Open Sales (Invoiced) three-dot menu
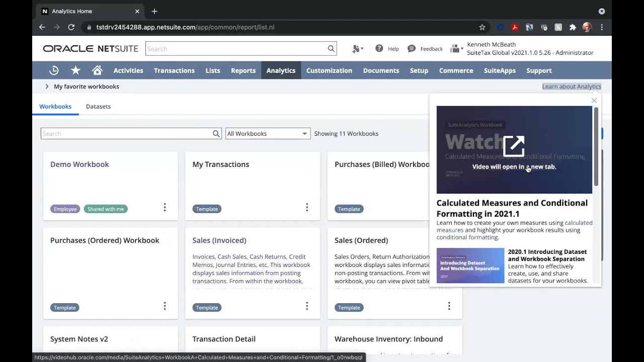This screenshot has width=644, height=362. point(307,306)
